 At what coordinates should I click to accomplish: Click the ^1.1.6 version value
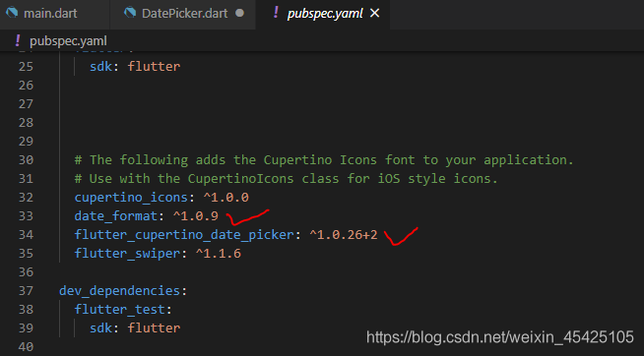218,253
